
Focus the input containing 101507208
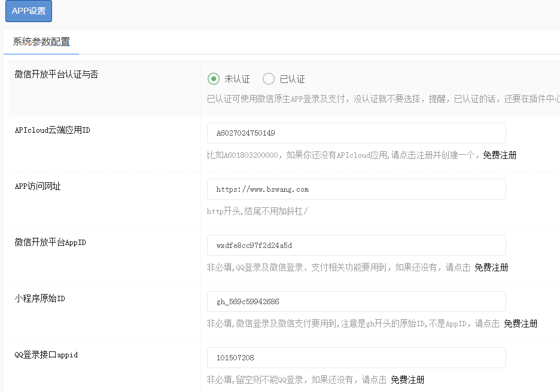tap(356, 357)
